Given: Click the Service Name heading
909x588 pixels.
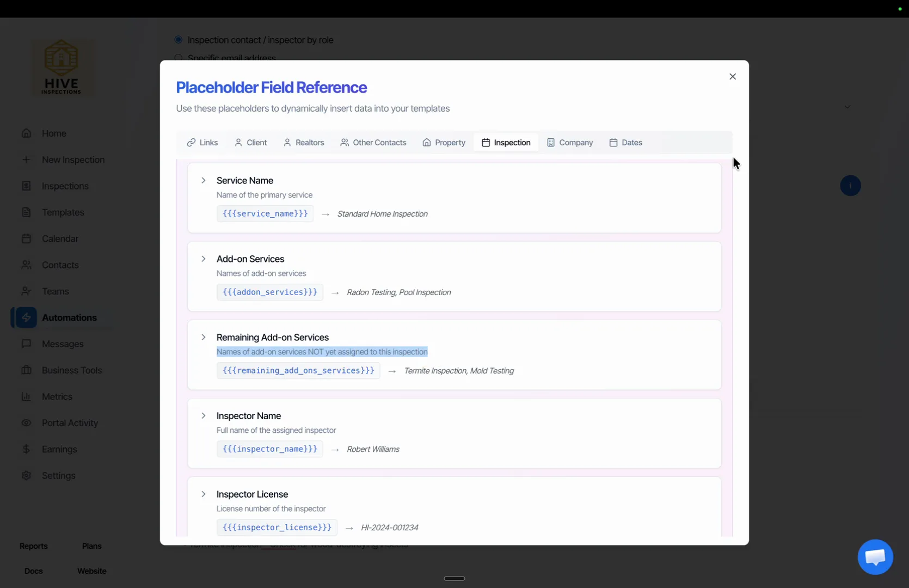Looking at the screenshot, I should point(245,180).
